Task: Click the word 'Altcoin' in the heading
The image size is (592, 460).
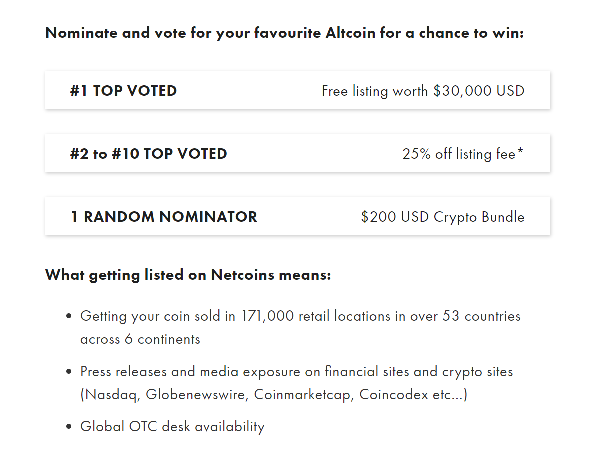Action: click(x=350, y=33)
